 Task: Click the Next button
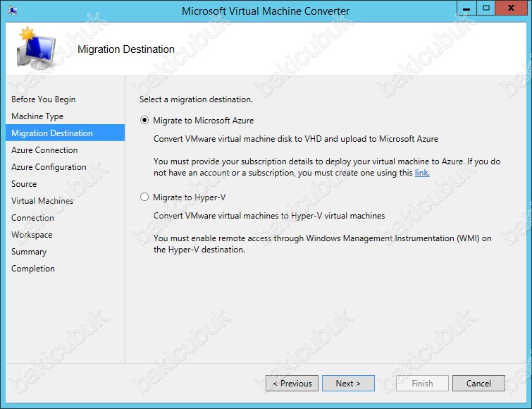348,383
